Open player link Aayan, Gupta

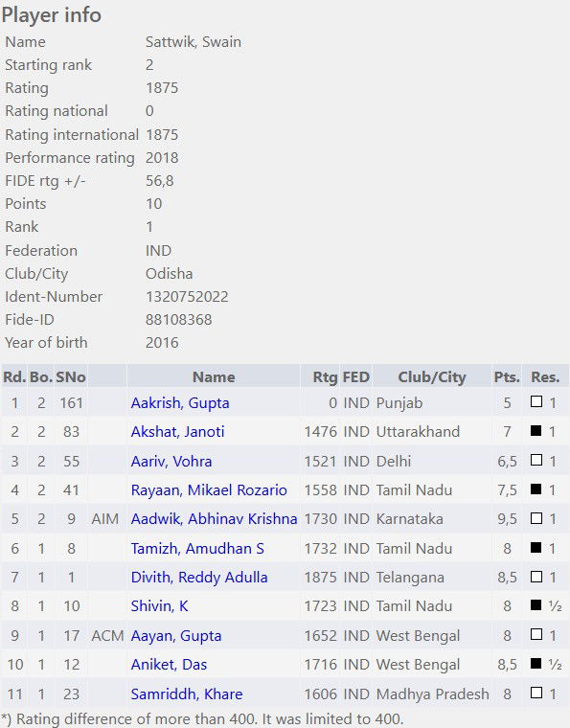[176, 636]
